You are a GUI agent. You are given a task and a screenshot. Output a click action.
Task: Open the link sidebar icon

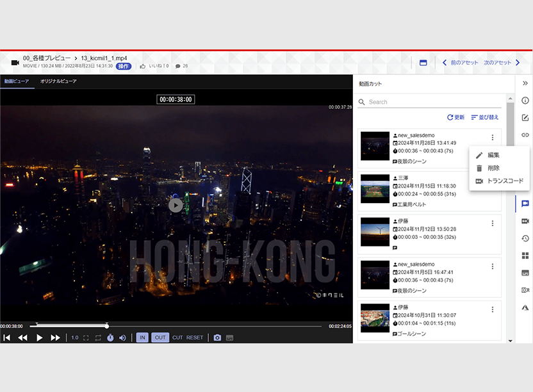525,135
